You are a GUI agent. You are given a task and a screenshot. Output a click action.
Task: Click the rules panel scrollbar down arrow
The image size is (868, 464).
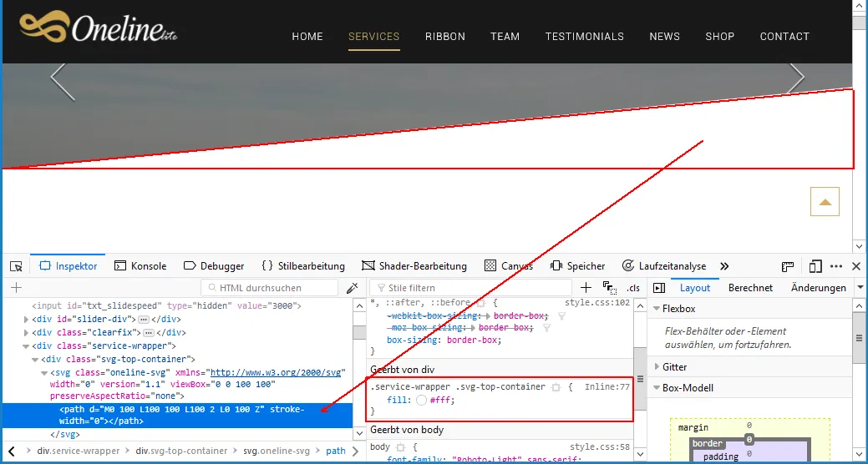point(639,455)
